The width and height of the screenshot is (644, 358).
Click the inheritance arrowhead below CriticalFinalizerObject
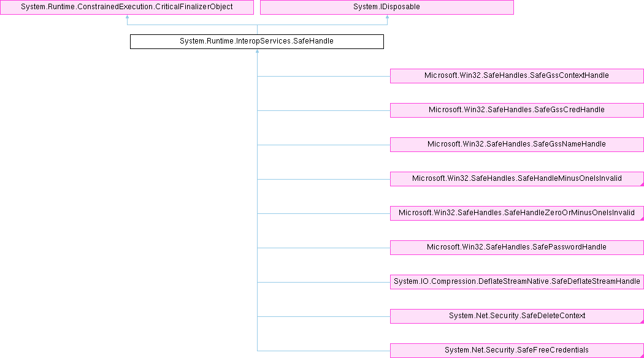[x=126, y=18]
